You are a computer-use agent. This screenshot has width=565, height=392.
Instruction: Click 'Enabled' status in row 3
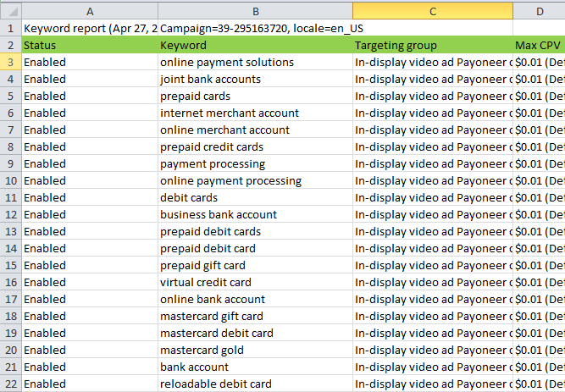(90, 62)
